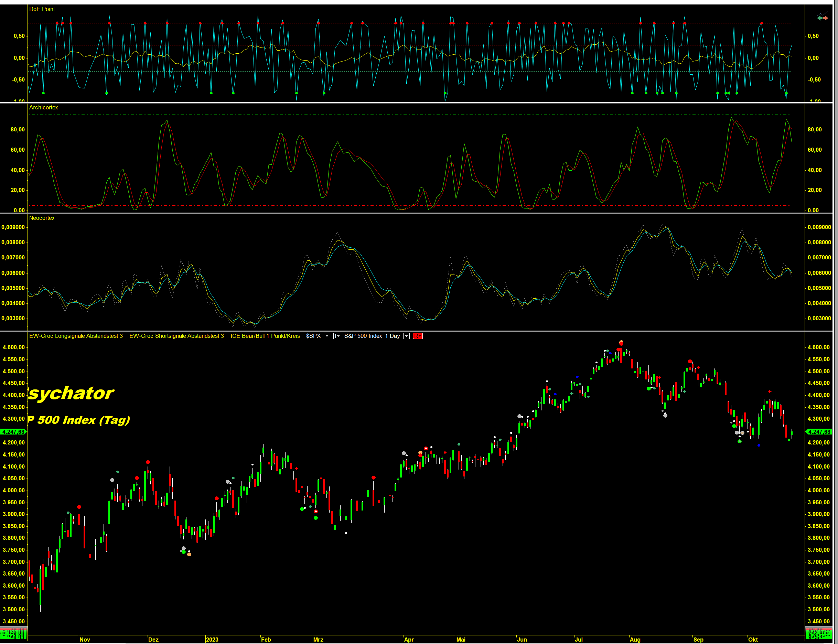Viewport: 838px width, 644px height.
Task: Click EW-Croc Longsignale Abstandstest 3 label
Action: (76, 336)
